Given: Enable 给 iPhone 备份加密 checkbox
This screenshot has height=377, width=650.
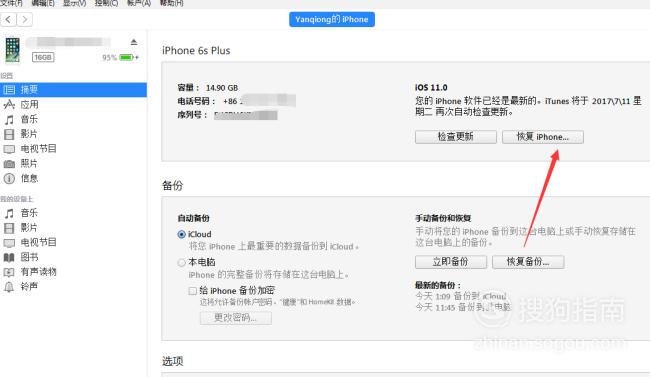Looking at the screenshot, I should pyautogui.click(x=193, y=291).
